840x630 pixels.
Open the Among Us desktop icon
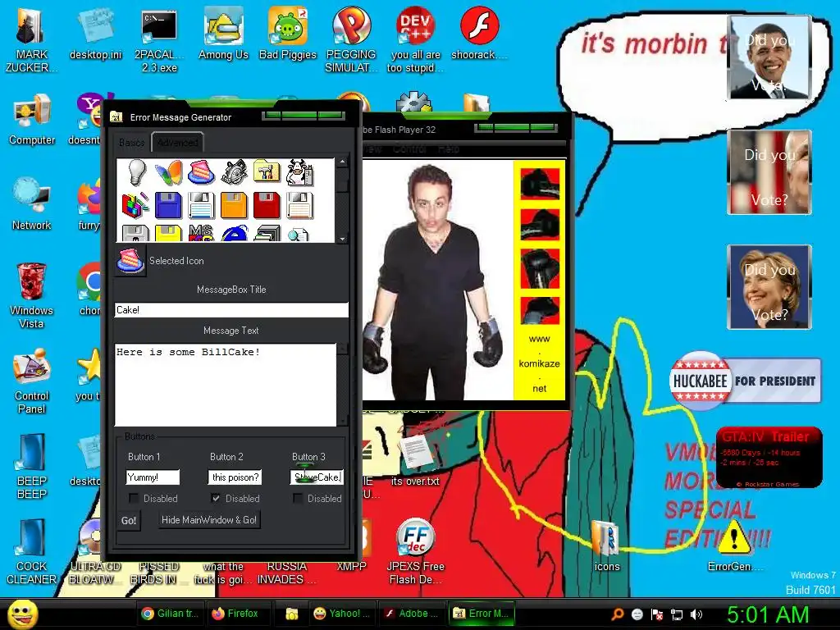coord(223,34)
